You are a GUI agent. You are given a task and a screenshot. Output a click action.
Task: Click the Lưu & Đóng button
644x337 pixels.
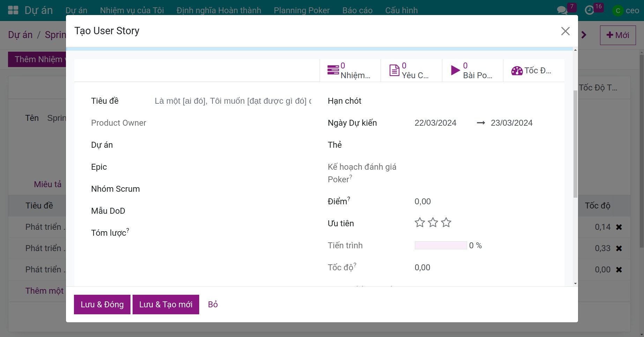tap(102, 305)
